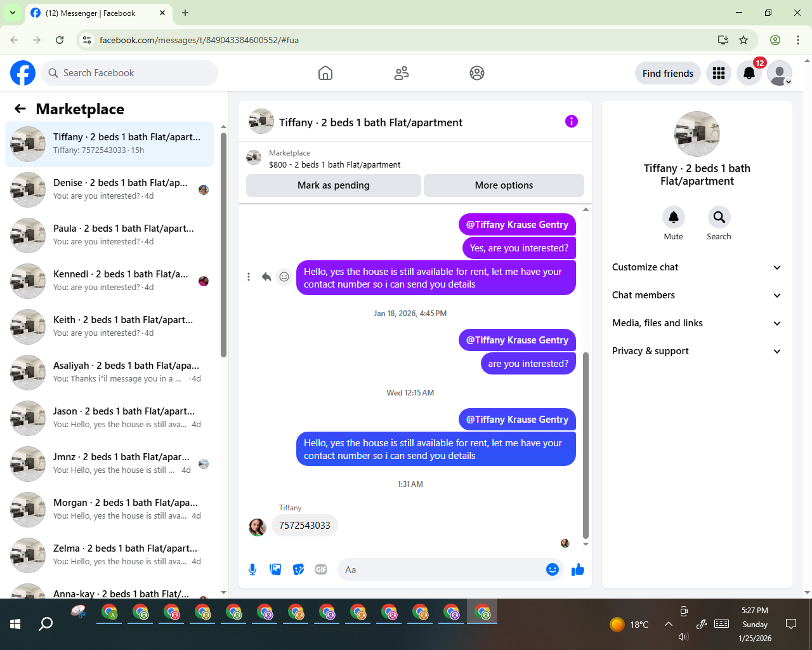This screenshot has width=812, height=650.
Task: Send a thumbs-up like
Action: point(577,569)
